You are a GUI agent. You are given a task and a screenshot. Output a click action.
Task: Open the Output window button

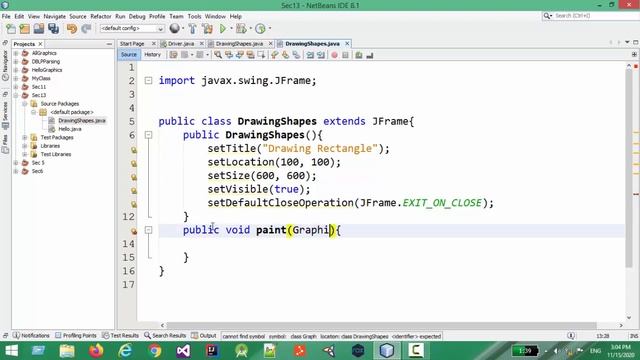204,336
